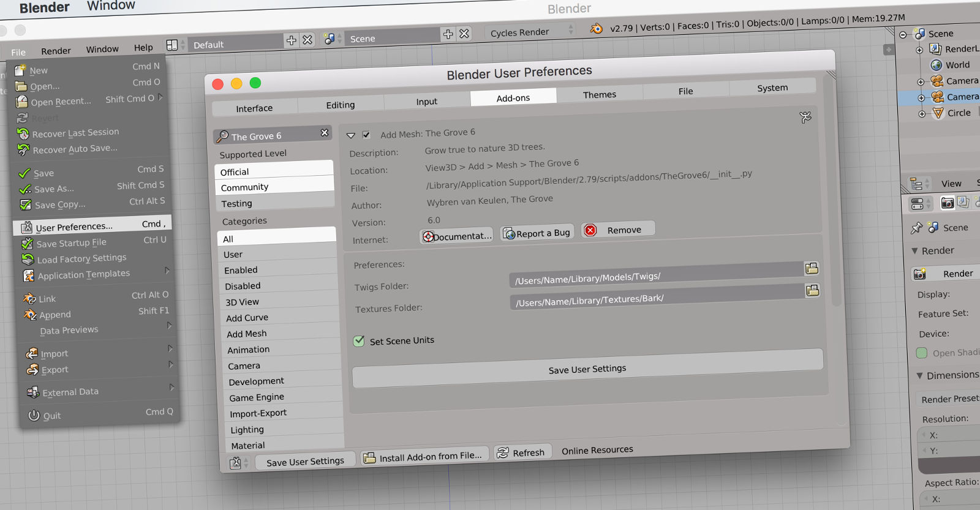Open macOS Window menu in menu bar

pos(111,6)
